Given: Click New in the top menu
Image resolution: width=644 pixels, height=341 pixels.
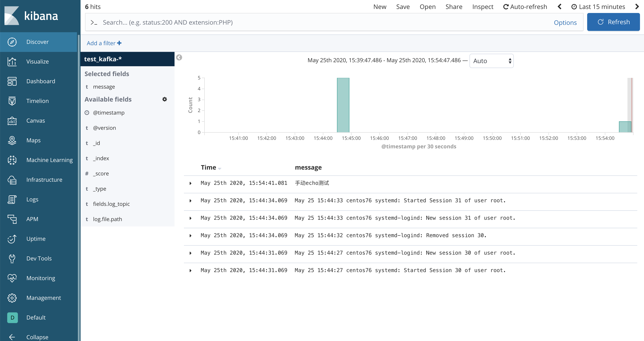Looking at the screenshot, I should point(380,7).
